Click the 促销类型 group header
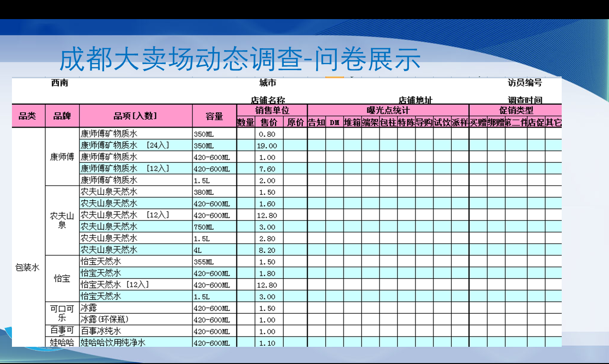609x364 pixels. tap(515, 110)
